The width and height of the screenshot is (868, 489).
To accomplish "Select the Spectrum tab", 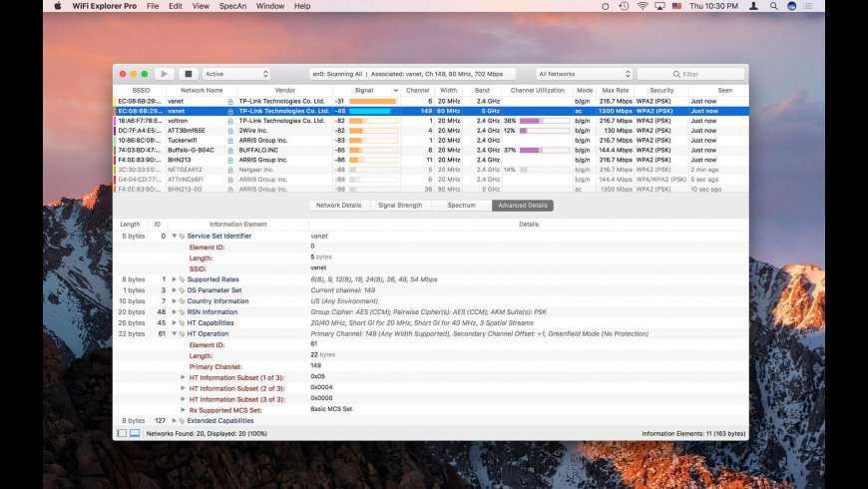I will point(461,206).
